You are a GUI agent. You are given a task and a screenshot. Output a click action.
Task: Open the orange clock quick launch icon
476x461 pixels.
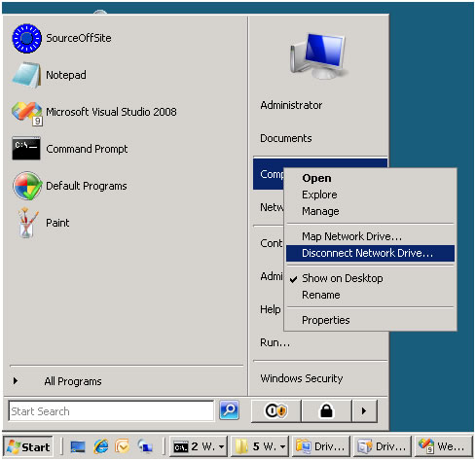[x=123, y=447]
